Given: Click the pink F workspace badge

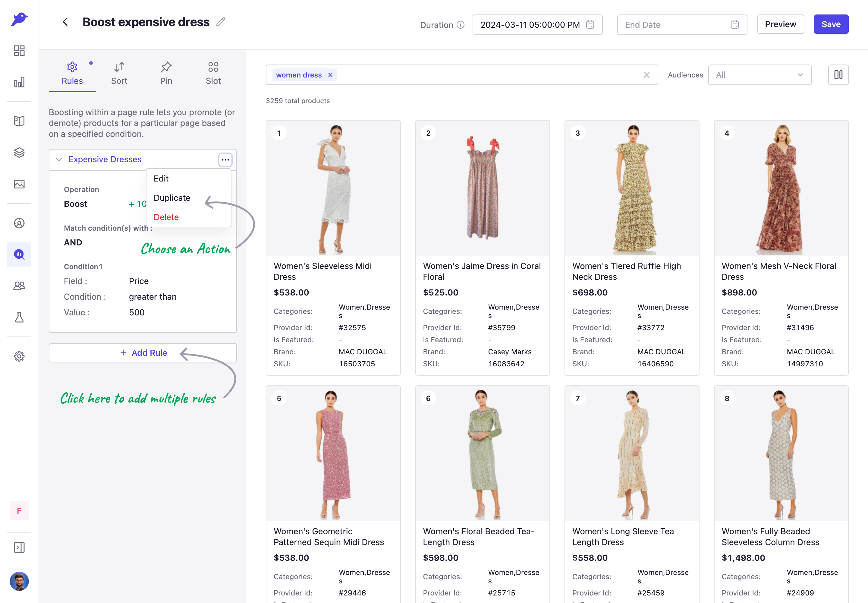Looking at the screenshot, I should [x=19, y=511].
